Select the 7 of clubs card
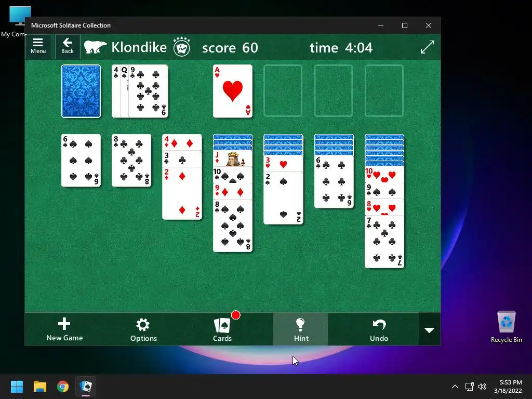The image size is (532, 399). pyautogui.click(x=384, y=242)
